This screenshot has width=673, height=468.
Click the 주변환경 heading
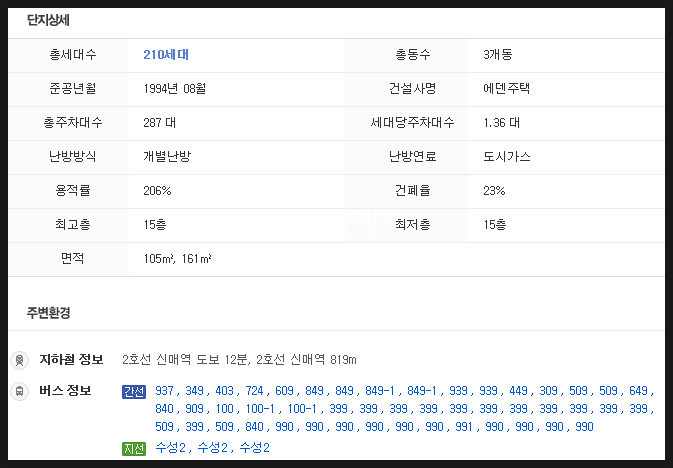click(48, 313)
